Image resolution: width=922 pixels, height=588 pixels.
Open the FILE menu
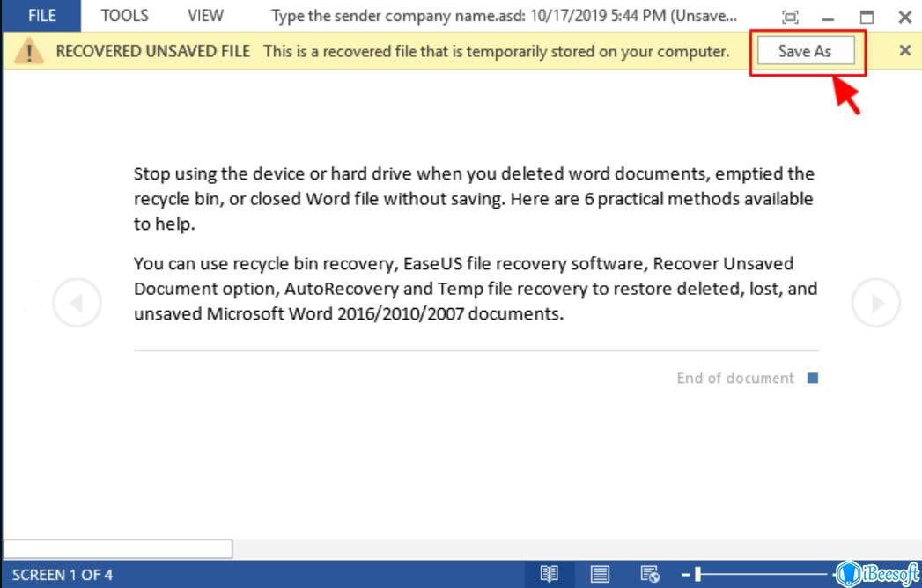(41, 16)
